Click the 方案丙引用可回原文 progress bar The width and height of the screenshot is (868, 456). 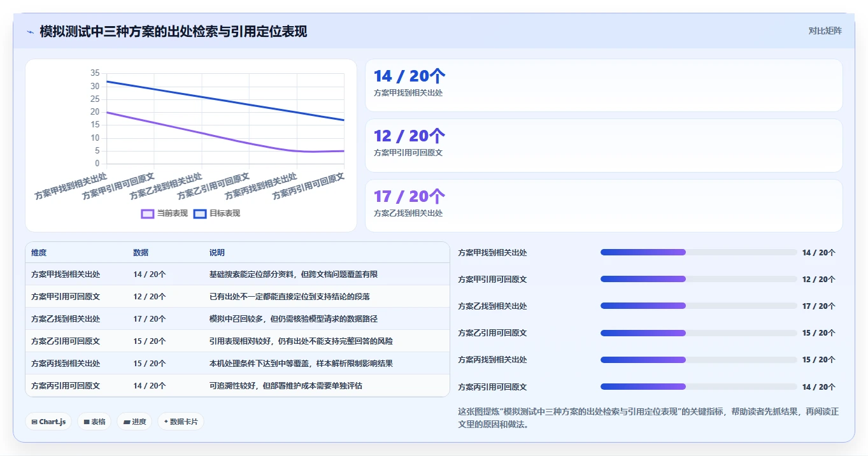(699, 387)
